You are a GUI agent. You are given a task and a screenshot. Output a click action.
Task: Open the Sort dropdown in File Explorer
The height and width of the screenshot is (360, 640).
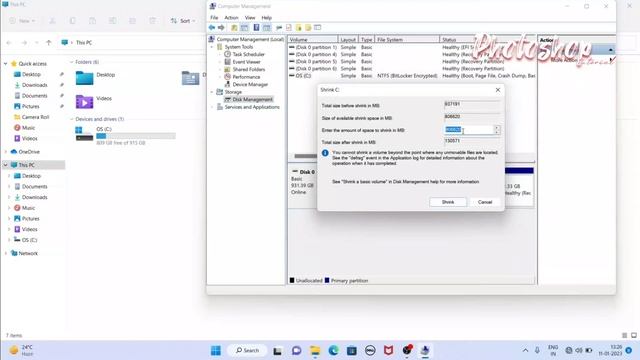(183, 21)
